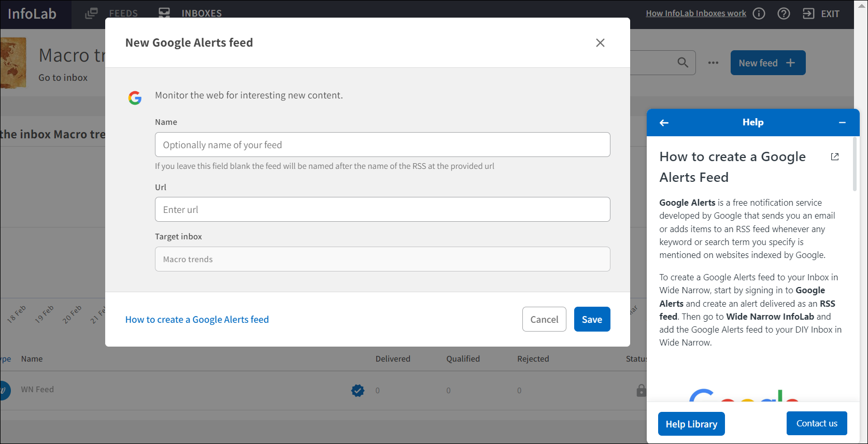Open the question mark help icon

click(784, 13)
